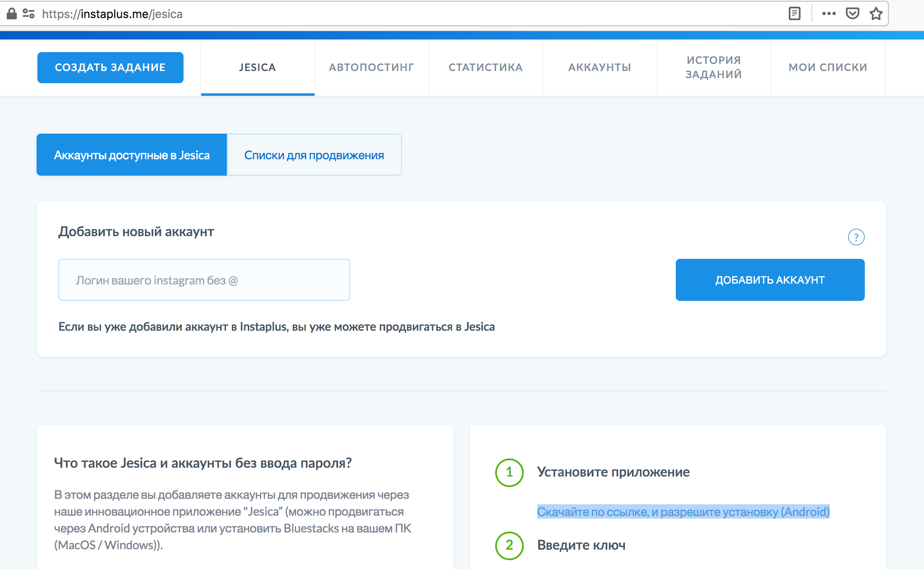Bookmark this page with star icon
The height and width of the screenshot is (569, 924).
click(876, 14)
